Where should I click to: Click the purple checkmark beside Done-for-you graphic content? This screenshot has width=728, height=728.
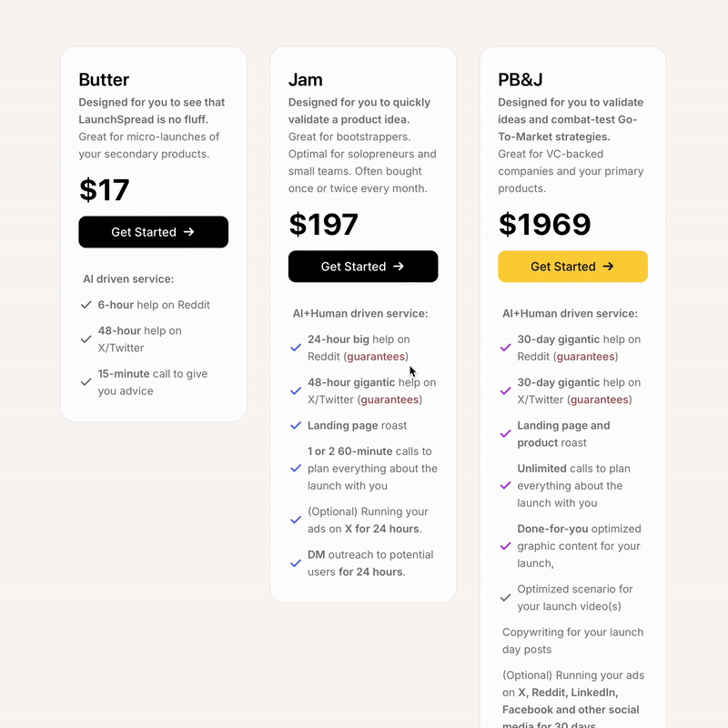pos(506,546)
